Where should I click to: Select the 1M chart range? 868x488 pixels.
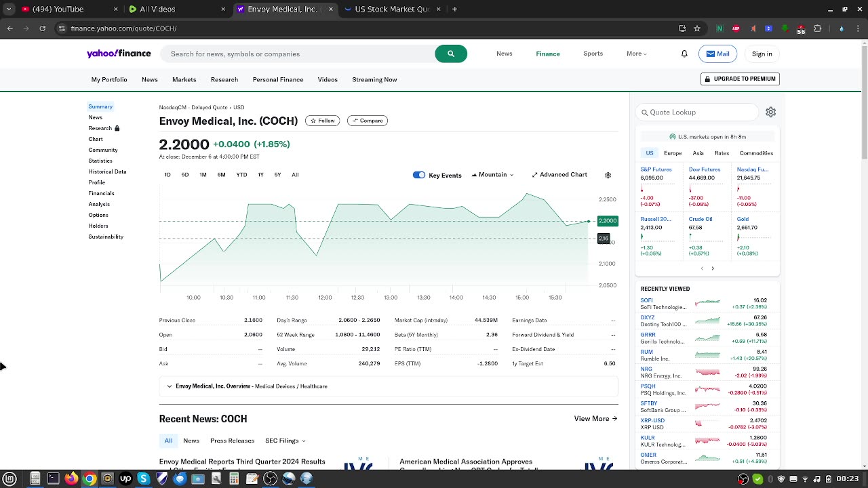203,175
